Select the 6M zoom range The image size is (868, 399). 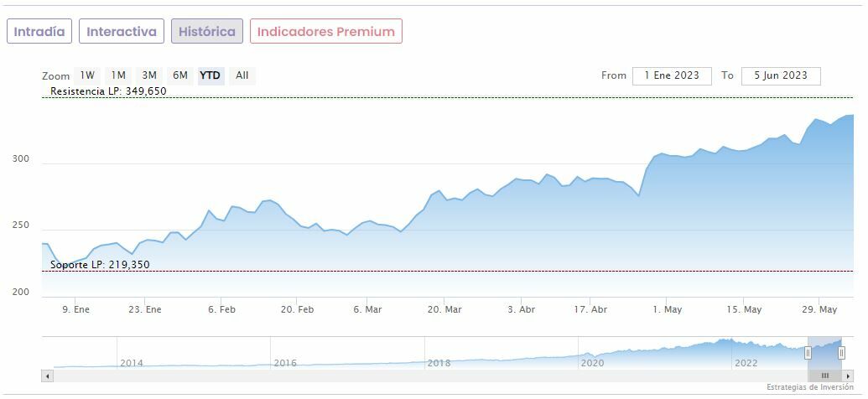[x=180, y=75]
